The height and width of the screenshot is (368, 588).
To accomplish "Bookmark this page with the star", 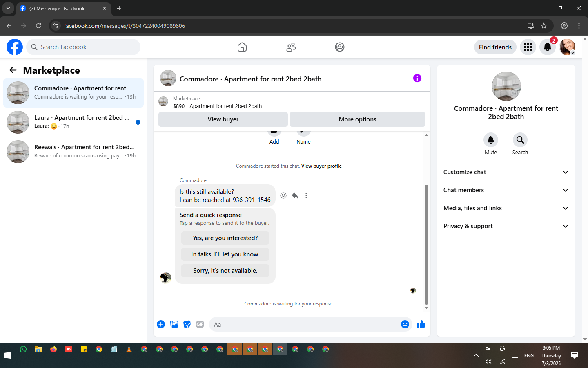I will (x=544, y=26).
